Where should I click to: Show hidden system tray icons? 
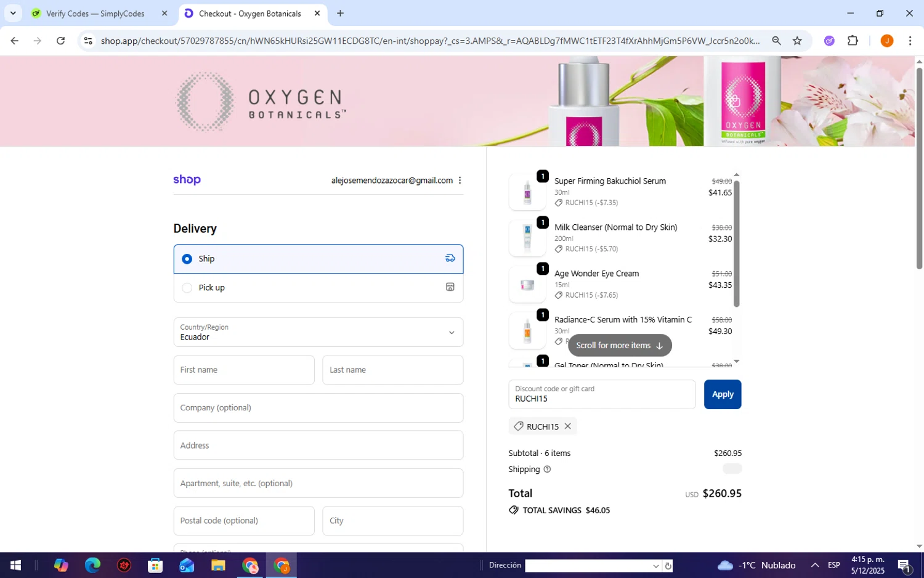pyautogui.click(x=815, y=565)
